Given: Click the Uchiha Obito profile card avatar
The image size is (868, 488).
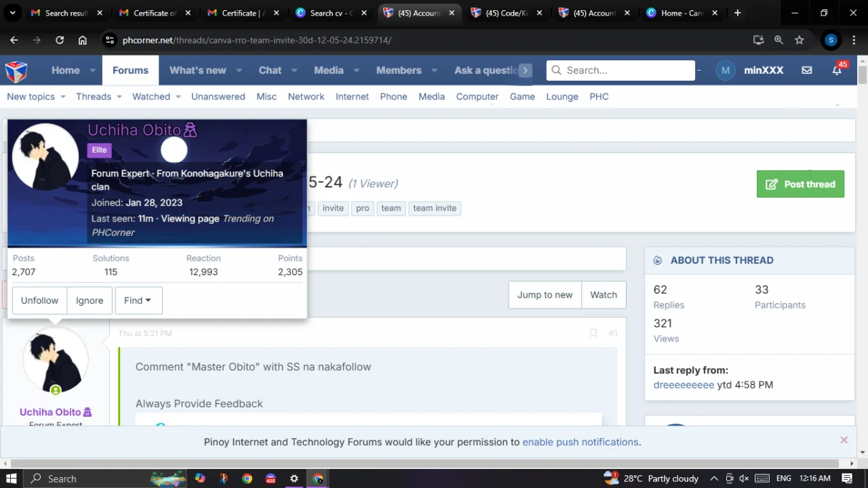Looking at the screenshot, I should (x=45, y=156).
